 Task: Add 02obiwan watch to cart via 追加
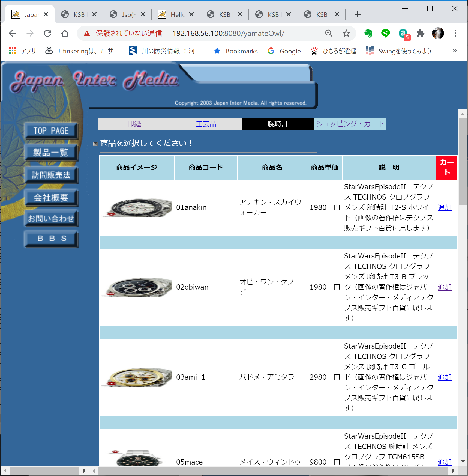pos(445,287)
